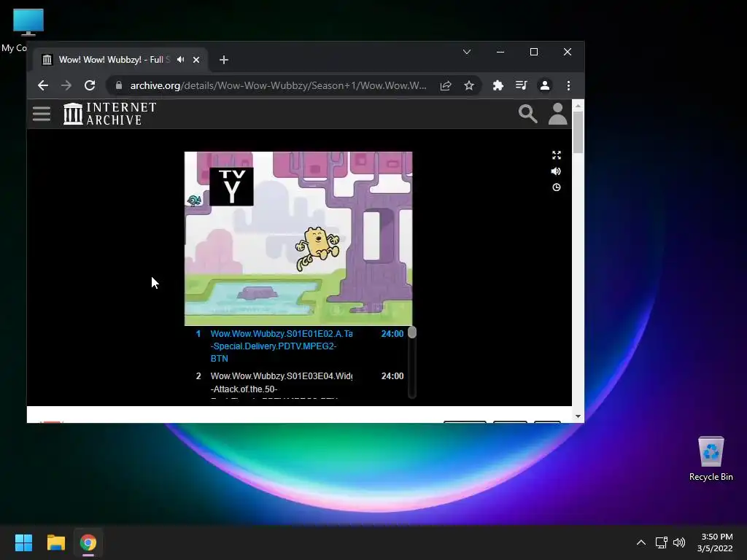Screen dimensions: 747x560
Task: Open the Chrome three-dot menu
Action: [x=568, y=86]
